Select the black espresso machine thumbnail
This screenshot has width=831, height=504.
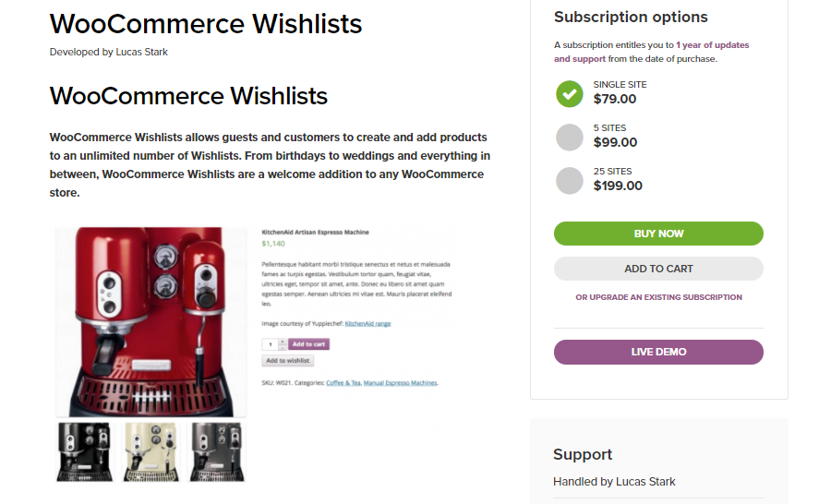coord(85,451)
